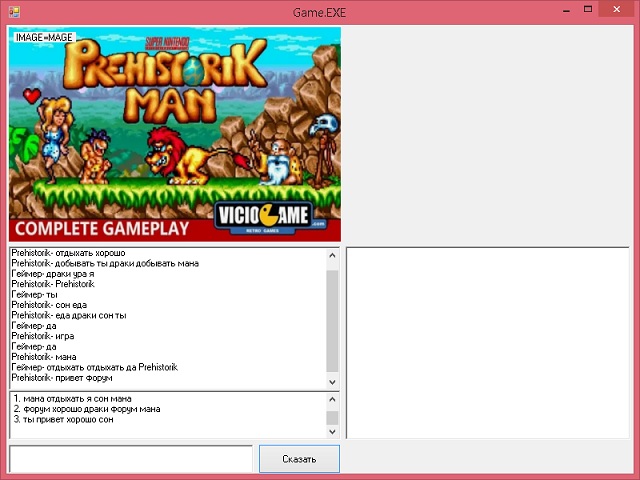The width and height of the screenshot is (640, 480).
Task: Click the Prehistorik Man game image
Action: (175, 134)
